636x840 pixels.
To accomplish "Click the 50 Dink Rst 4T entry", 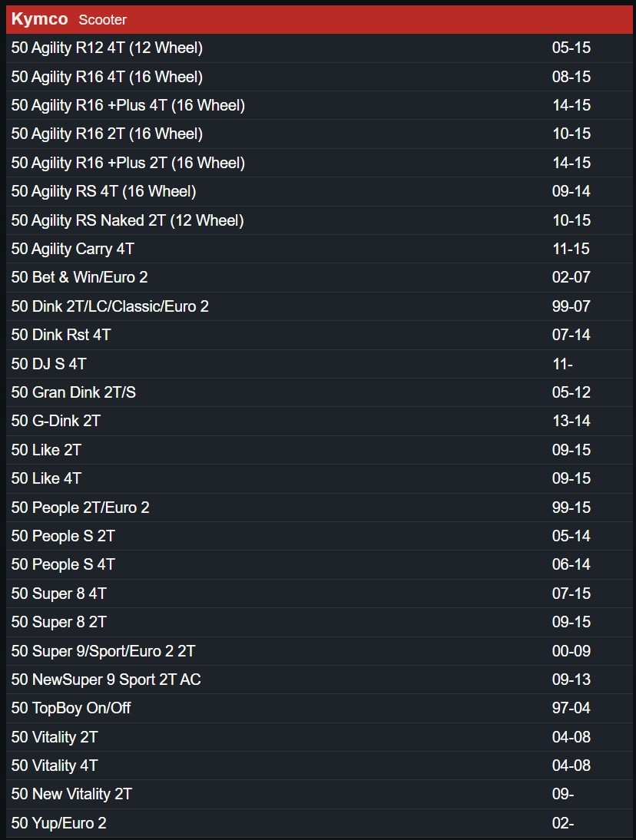I will point(320,335).
